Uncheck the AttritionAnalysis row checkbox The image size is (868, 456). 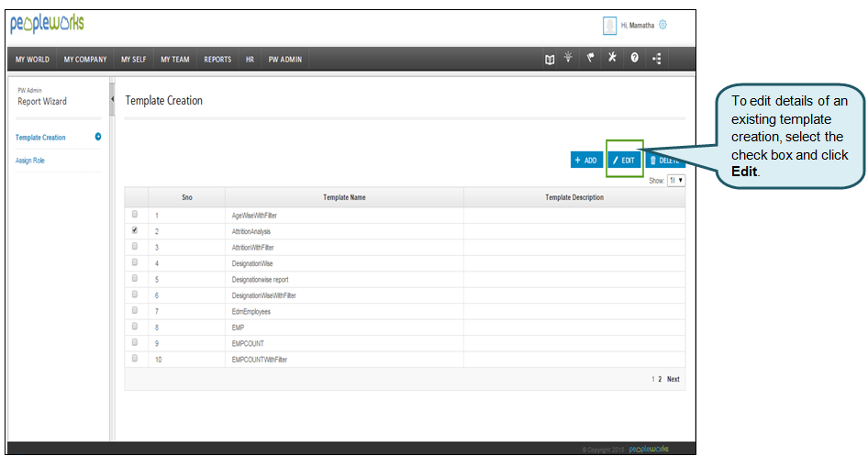click(x=135, y=231)
